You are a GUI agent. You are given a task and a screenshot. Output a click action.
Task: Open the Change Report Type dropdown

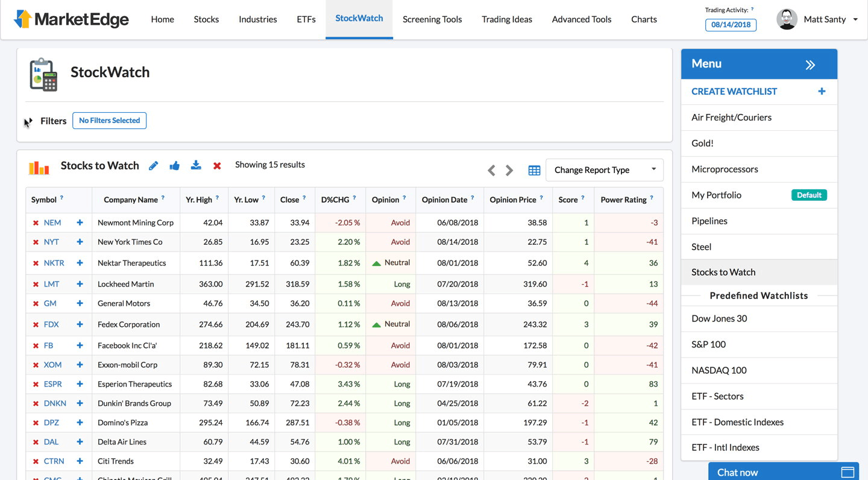pyautogui.click(x=604, y=170)
